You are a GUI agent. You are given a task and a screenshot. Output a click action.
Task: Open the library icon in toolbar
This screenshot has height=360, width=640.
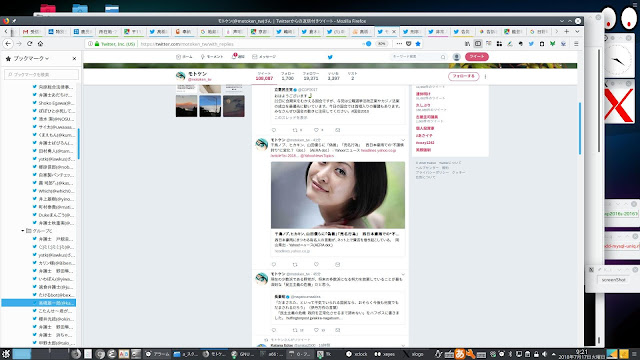(467, 44)
